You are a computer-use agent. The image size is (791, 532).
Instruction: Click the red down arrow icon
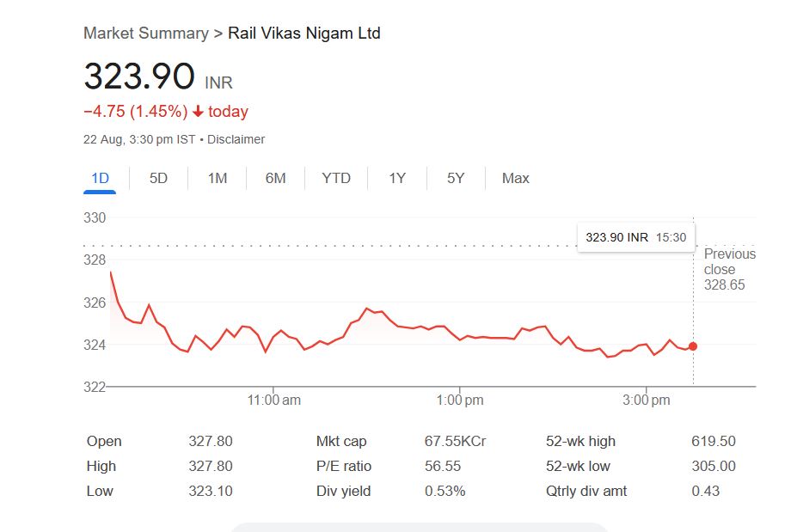click(x=198, y=112)
